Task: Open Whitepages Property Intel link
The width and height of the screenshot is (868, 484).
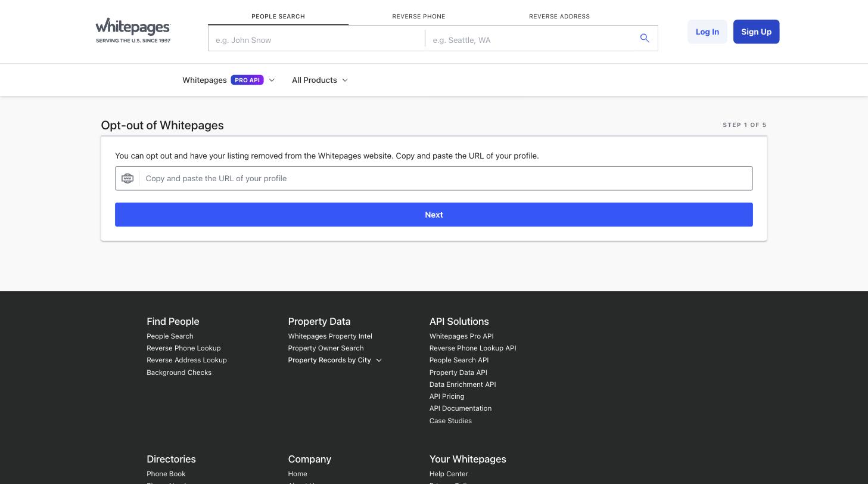Action: (x=330, y=336)
